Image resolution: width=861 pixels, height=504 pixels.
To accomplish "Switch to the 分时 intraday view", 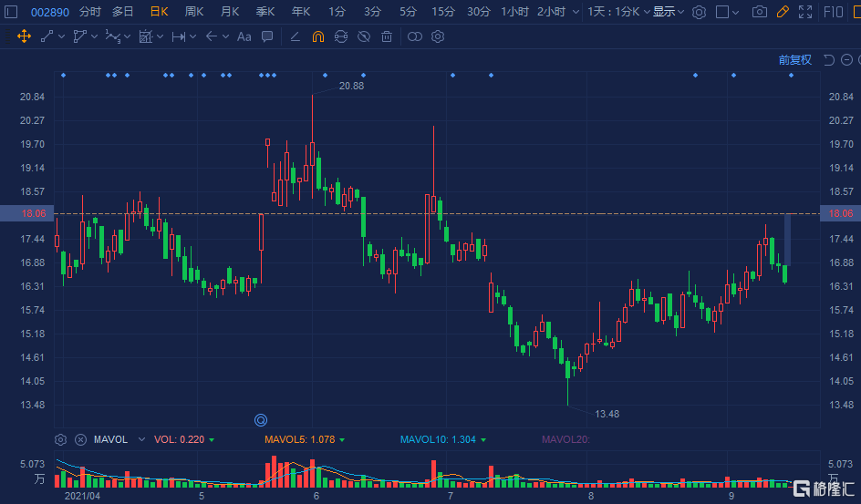I will point(90,12).
